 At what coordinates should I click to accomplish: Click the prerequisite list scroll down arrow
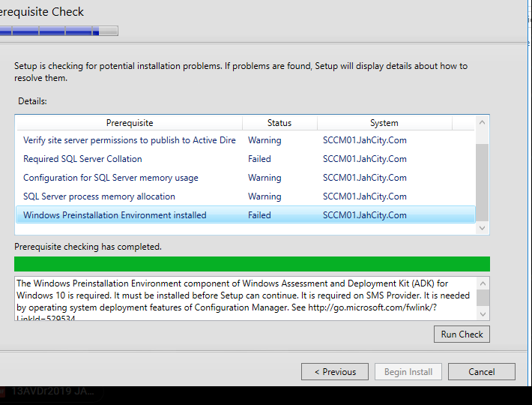click(x=483, y=227)
